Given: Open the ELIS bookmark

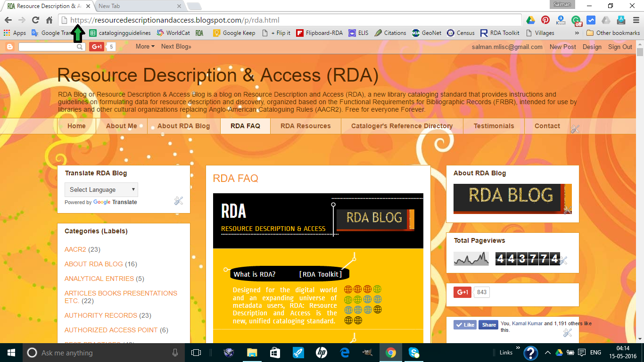Looking at the screenshot, I should tap(360, 33).
